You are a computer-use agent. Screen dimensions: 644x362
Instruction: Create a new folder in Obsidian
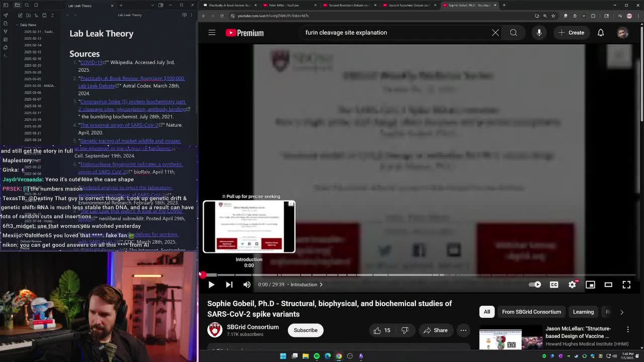pyautogui.click(x=28, y=15)
